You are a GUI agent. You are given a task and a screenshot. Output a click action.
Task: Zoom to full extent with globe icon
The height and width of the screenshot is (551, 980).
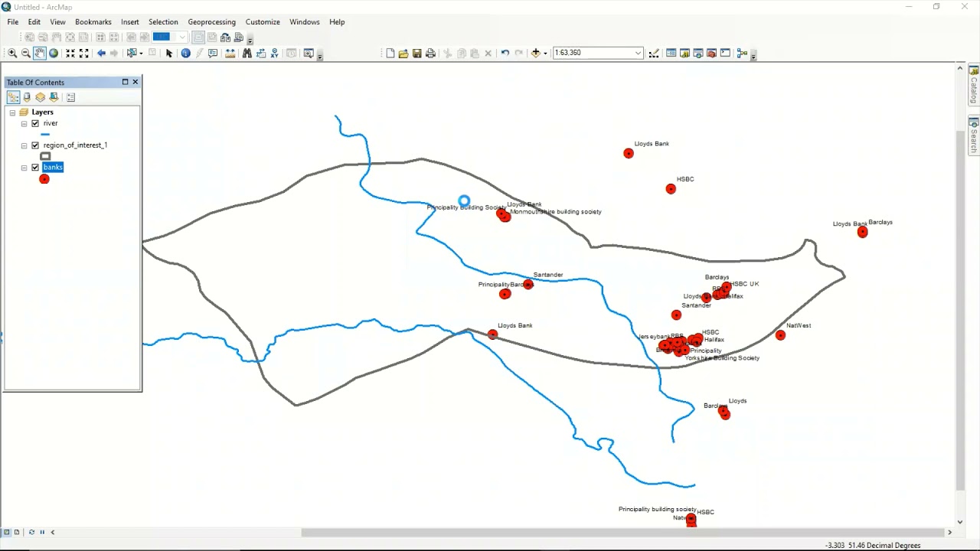point(54,53)
